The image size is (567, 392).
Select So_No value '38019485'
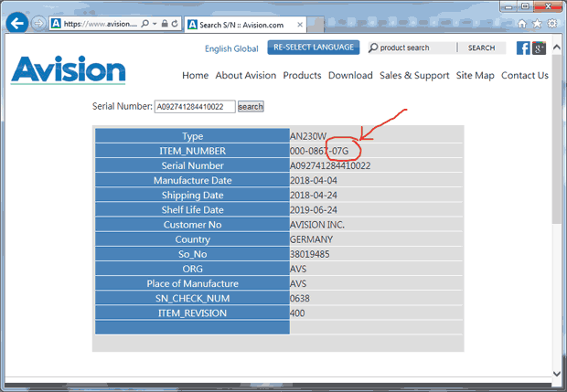tap(309, 254)
